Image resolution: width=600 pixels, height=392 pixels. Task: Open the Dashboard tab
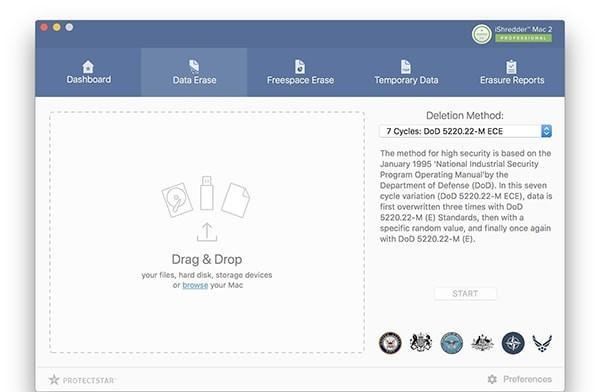pyautogui.click(x=88, y=72)
